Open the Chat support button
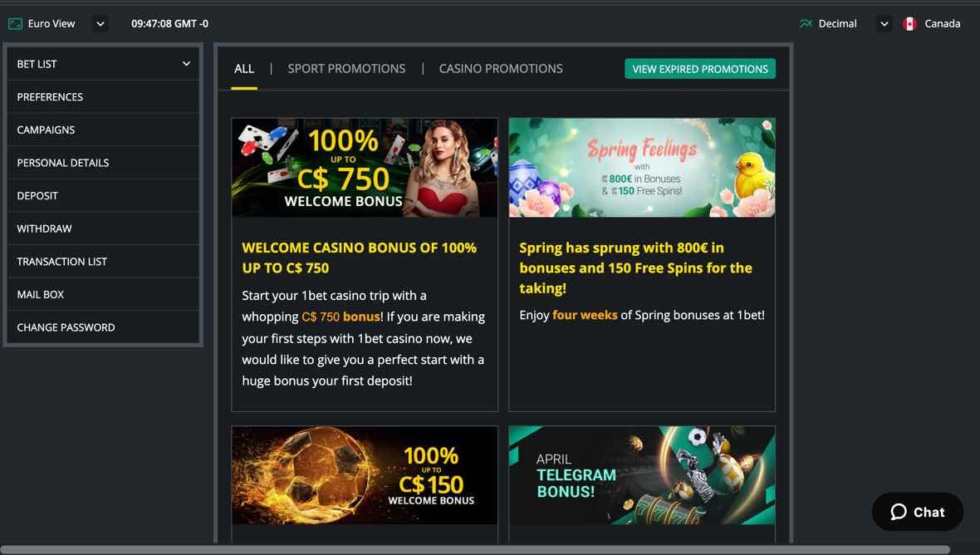The image size is (980, 555). 918,512
